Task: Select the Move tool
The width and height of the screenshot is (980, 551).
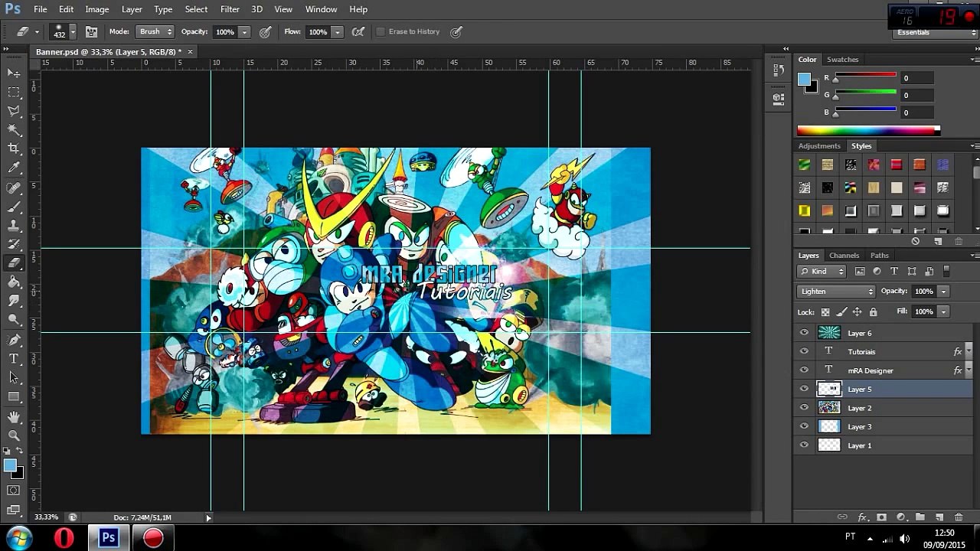Action: coord(14,73)
